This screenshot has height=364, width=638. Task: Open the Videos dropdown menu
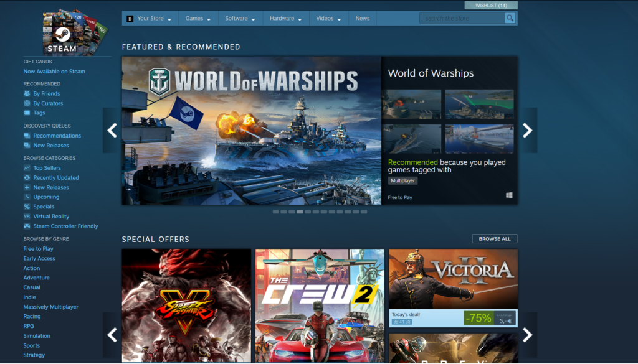(x=328, y=18)
